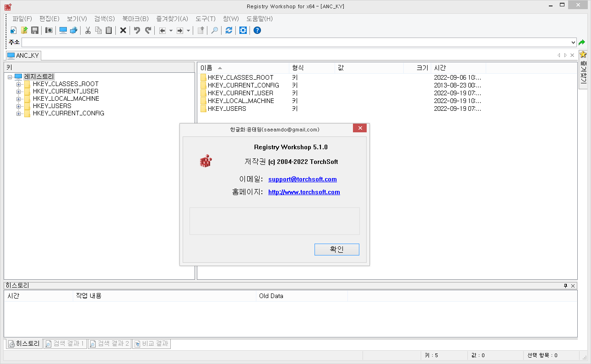Screen dimensions: 591x364
Task: Expand HKEY_CURRENT_CONFIG in the tree
Action: pos(19,114)
